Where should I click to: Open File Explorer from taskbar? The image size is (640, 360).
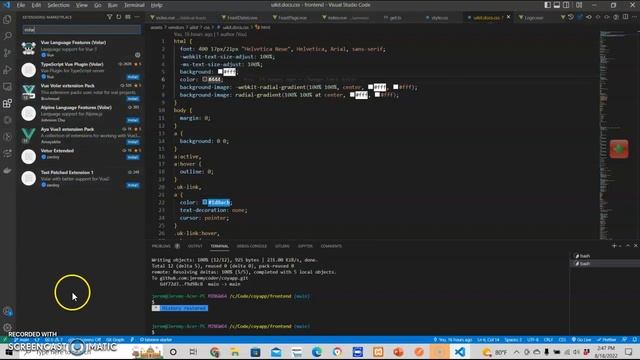tap(235, 352)
